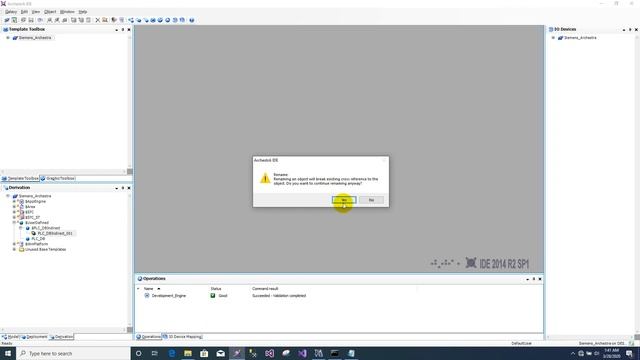Select the Derivation view tab
640x360 pixels.
(x=61, y=337)
